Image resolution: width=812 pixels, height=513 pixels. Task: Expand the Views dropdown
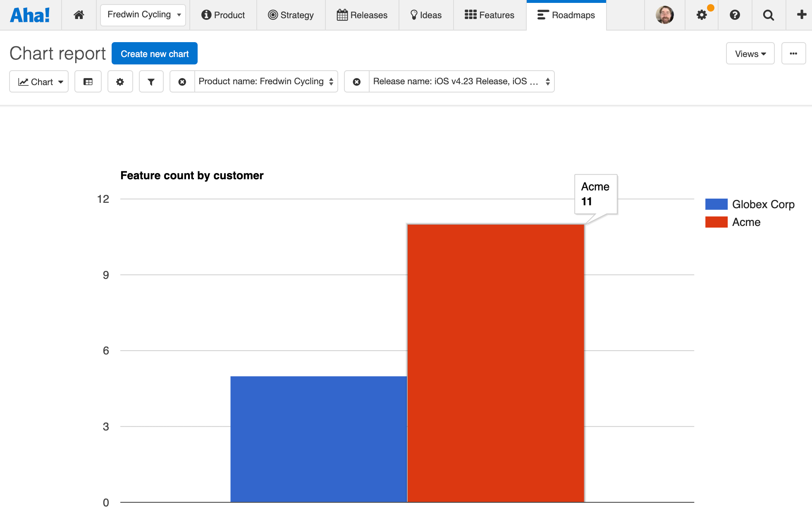pyautogui.click(x=750, y=54)
